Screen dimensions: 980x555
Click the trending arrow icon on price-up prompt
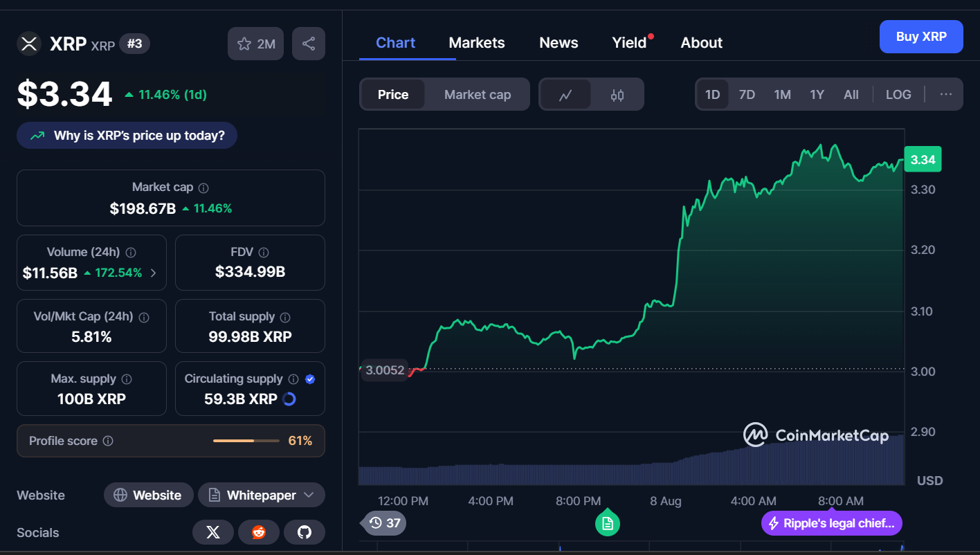(37, 136)
